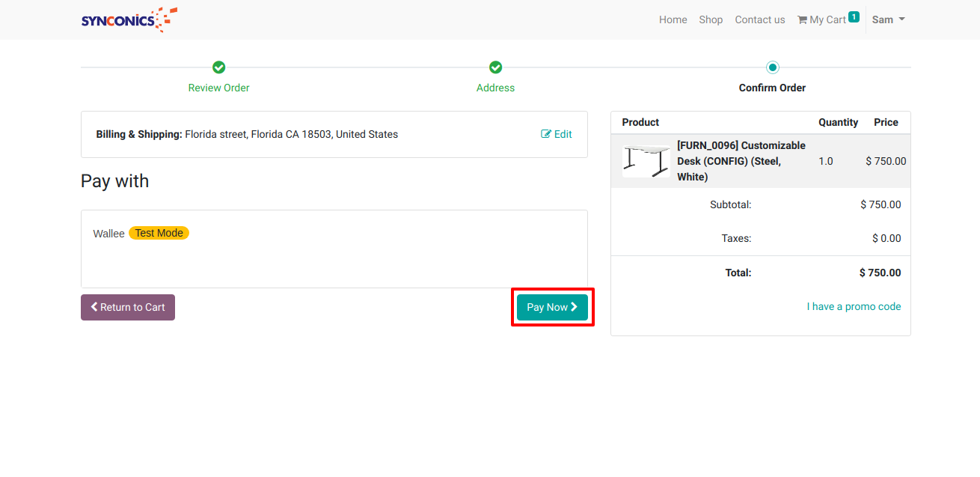Open the shopping cart icon in navbar
The width and height of the screenshot is (980, 477).
point(802,20)
